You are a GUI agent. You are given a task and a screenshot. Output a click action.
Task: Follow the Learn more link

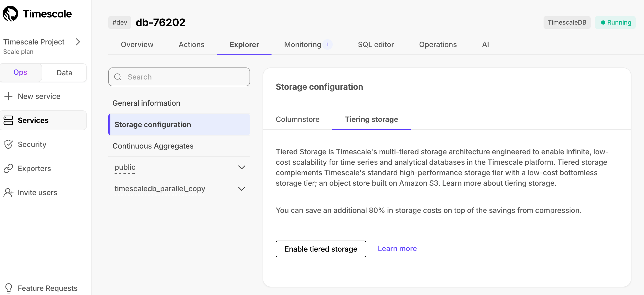coord(397,249)
